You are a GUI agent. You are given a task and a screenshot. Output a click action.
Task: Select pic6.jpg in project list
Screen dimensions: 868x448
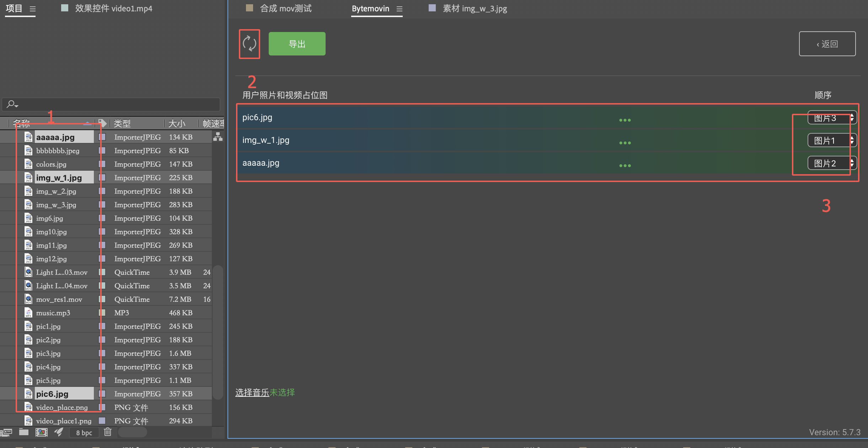tap(52, 394)
